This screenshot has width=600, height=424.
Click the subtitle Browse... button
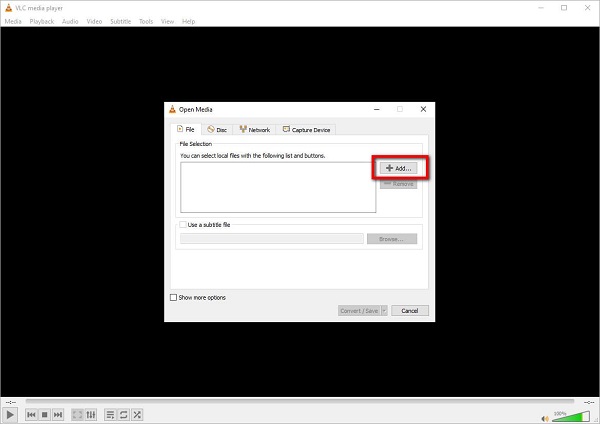pos(392,239)
